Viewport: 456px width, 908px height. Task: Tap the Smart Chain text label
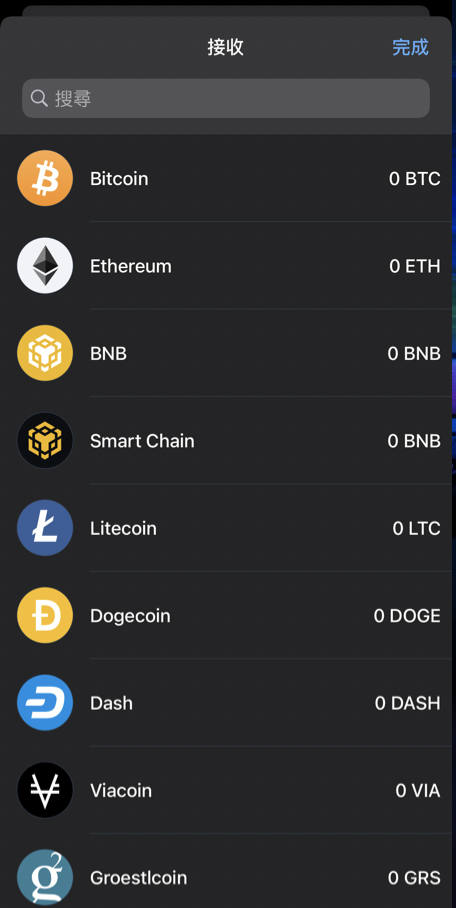coord(143,441)
